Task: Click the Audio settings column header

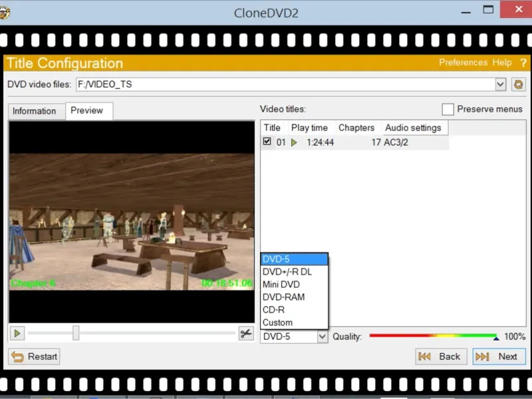Action: (414, 128)
